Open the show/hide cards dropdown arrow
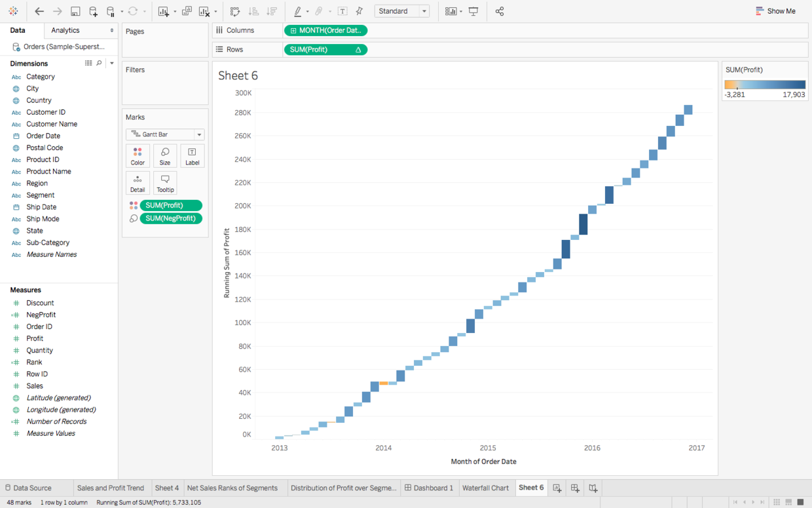The height and width of the screenshot is (508, 812). coord(461,12)
